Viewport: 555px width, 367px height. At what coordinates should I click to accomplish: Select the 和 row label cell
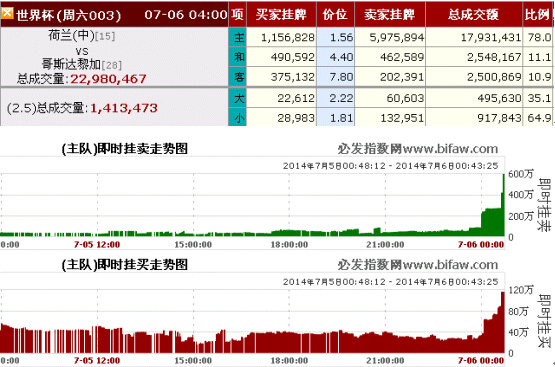(x=238, y=57)
